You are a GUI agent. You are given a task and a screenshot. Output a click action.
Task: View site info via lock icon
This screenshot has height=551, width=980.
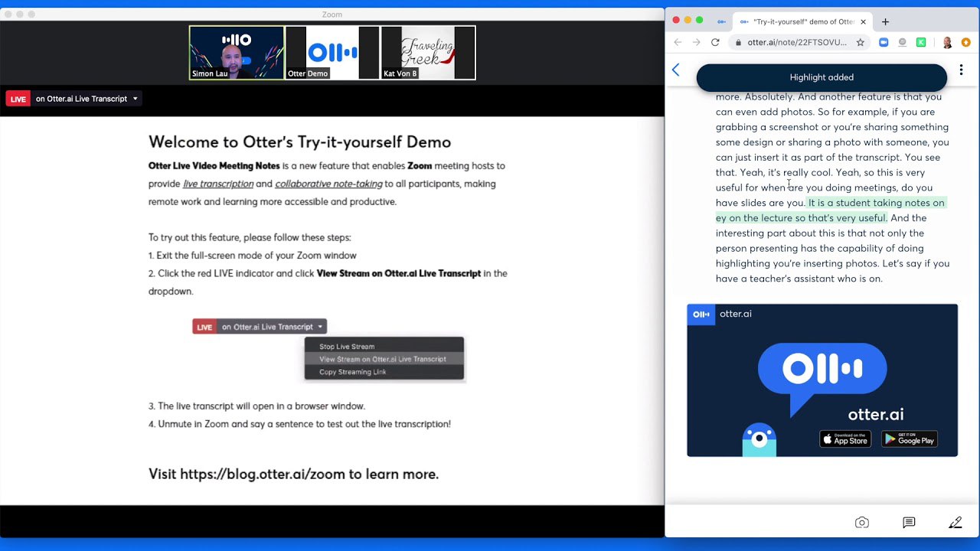[739, 42]
